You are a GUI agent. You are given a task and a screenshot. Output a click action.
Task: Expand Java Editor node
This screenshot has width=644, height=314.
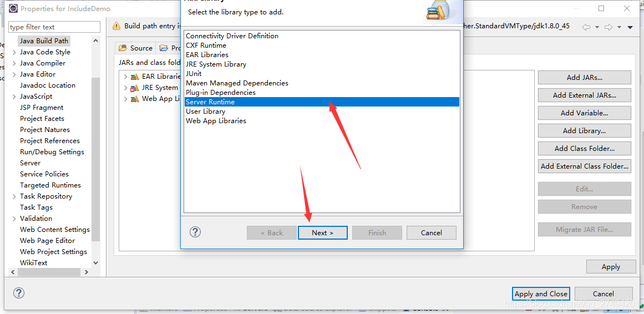(14, 74)
